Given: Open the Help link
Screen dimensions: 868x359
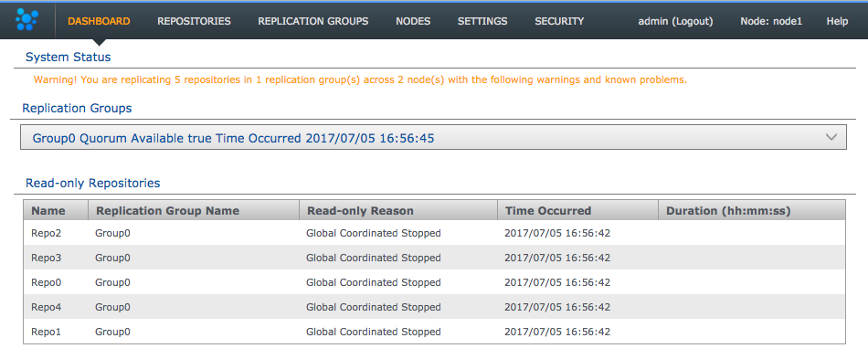Looking at the screenshot, I should pyautogui.click(x=837, y=21).
